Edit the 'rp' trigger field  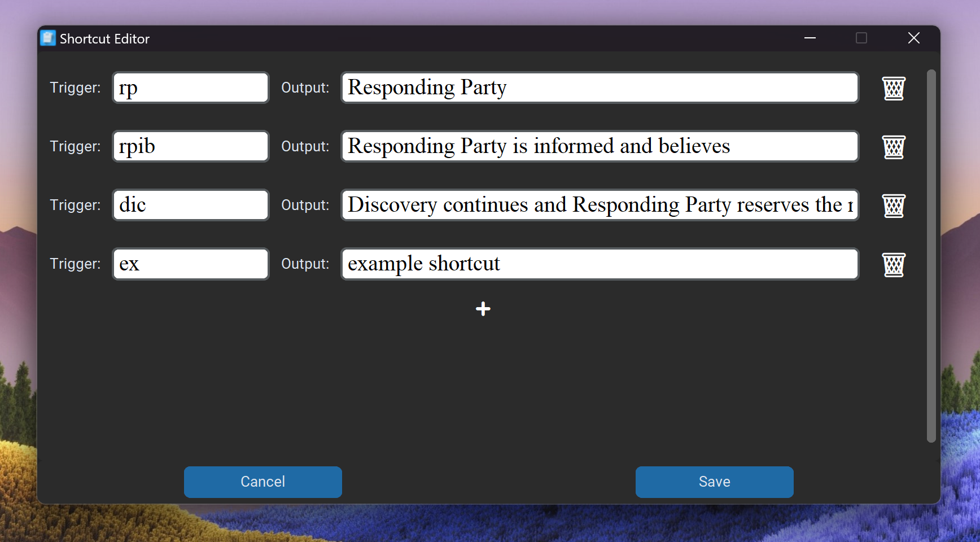(191, 88)
